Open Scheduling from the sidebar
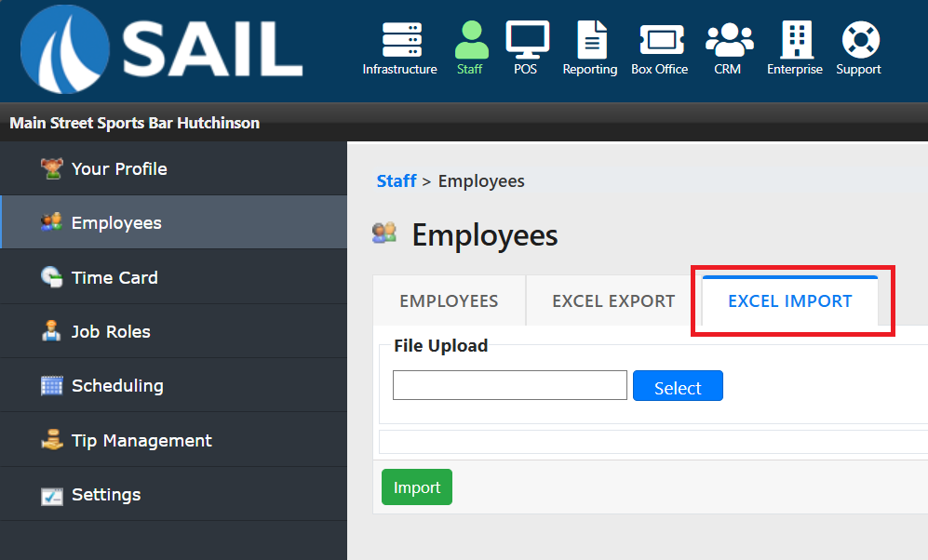The height and width of the screenshot is (560, 928). pyautogui.click(x=117, y=385)
